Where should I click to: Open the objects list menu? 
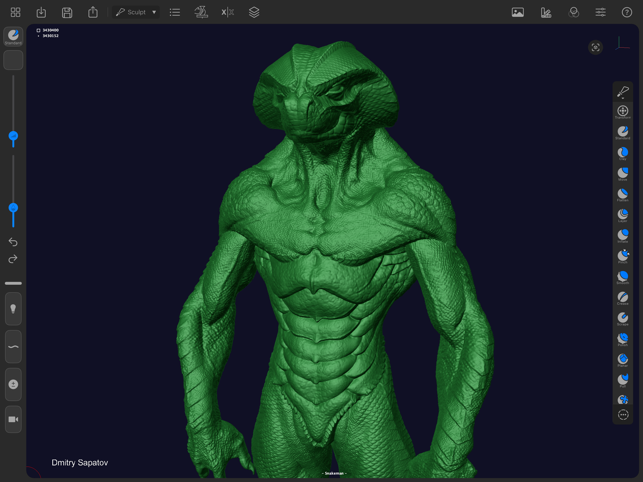[x=175, y=12]
